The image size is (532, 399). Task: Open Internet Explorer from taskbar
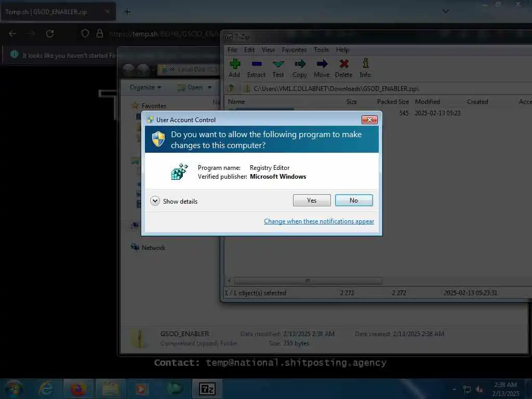(46, 389)
